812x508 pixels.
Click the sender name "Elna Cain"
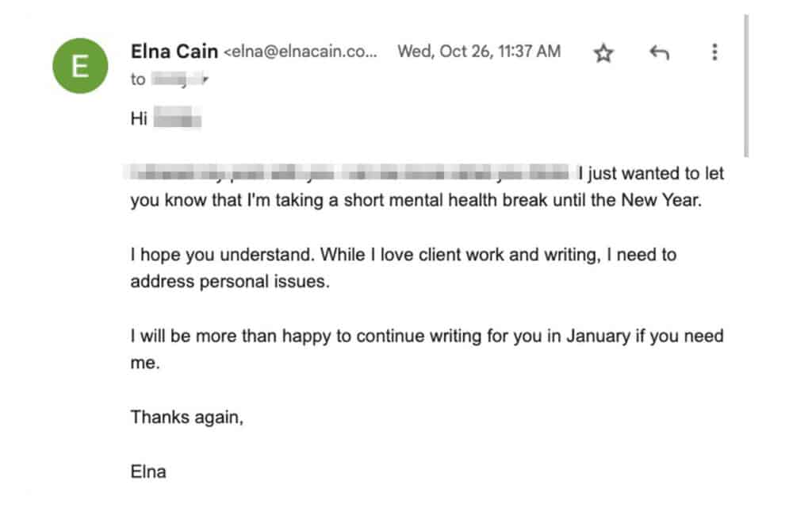coord(174,51)
